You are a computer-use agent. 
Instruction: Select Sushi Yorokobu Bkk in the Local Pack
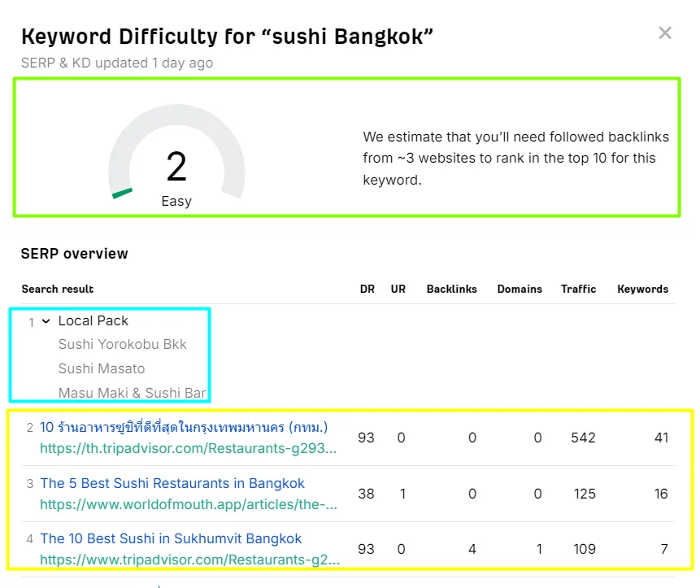coord(122,344)
